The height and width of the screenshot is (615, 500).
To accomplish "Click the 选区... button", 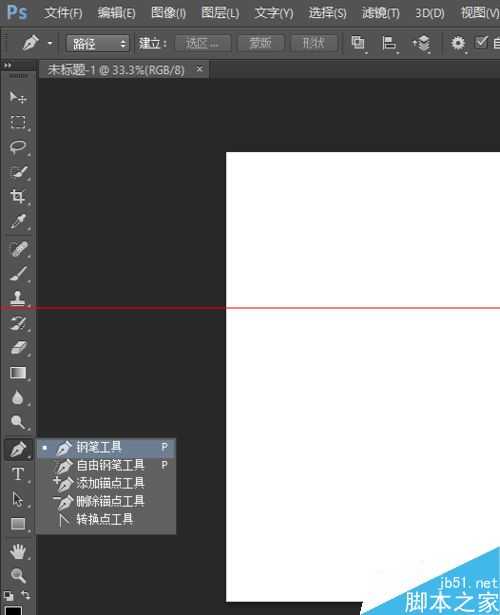I will point(203,43).
